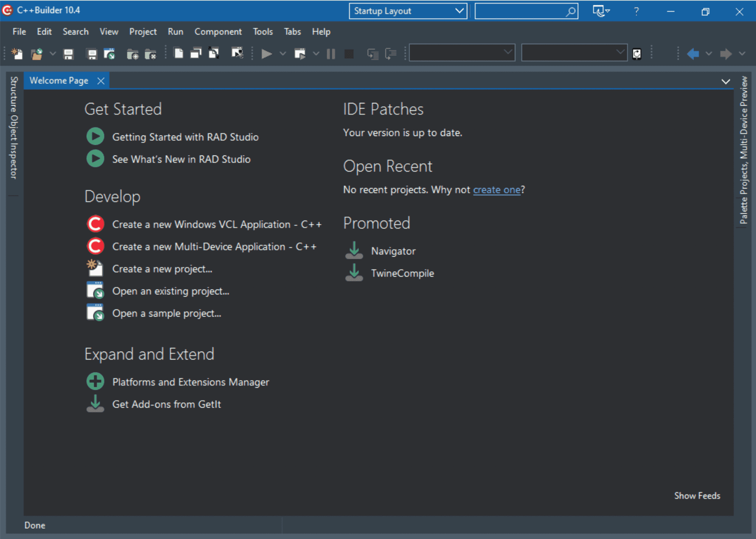Image resolution: width=756 pixels, height=539 pixels.
Task: Open a project using the Open icon
Action: click(37, 54)
